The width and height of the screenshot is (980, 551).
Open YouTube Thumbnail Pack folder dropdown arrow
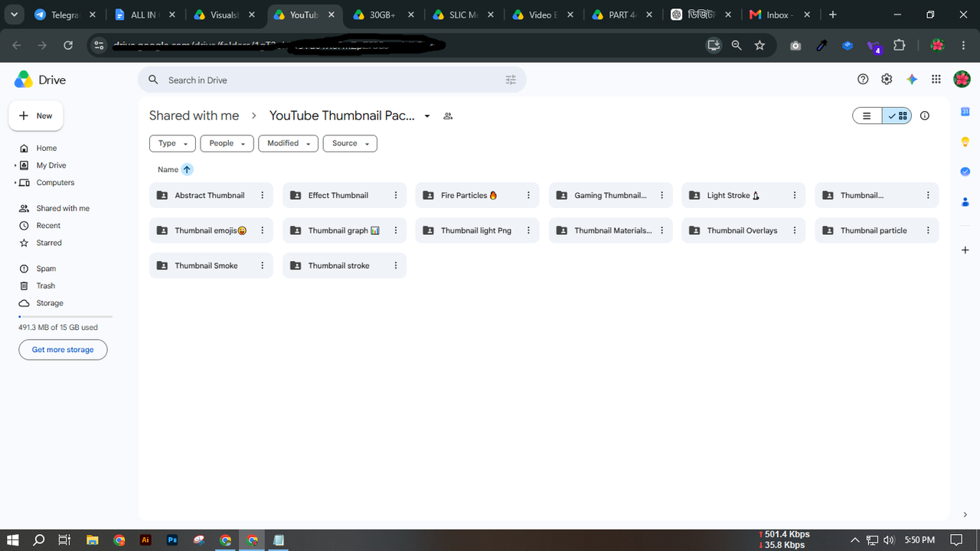[x=427, y=116]
